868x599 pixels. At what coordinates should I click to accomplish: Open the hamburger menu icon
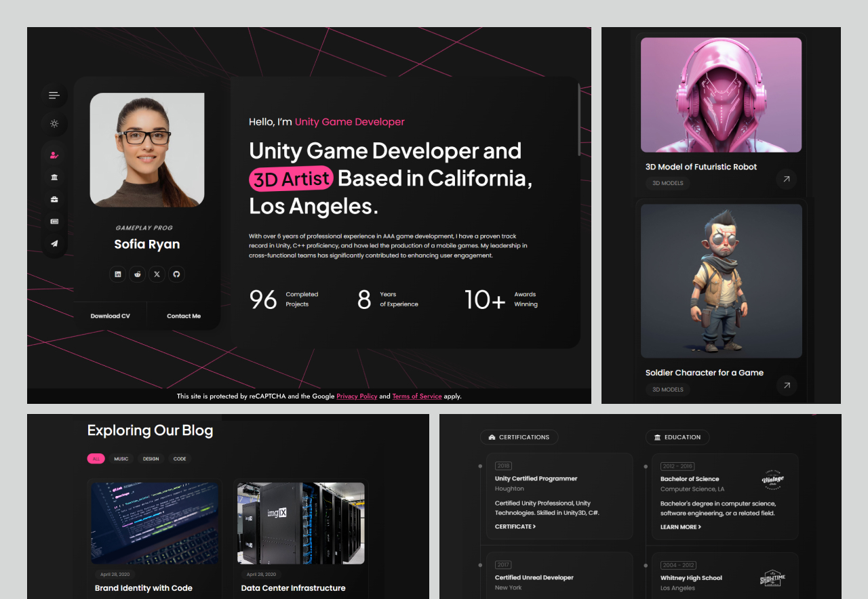point(54,96)
